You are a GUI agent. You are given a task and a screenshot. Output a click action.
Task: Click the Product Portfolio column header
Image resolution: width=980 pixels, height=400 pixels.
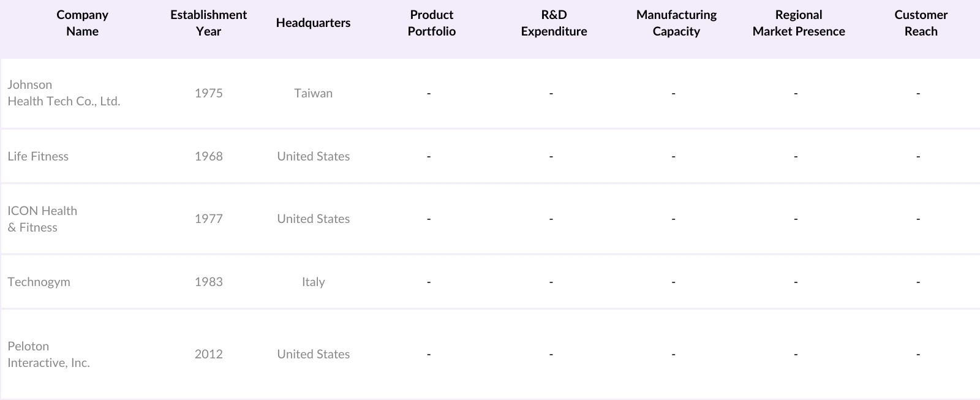(431, 23)
